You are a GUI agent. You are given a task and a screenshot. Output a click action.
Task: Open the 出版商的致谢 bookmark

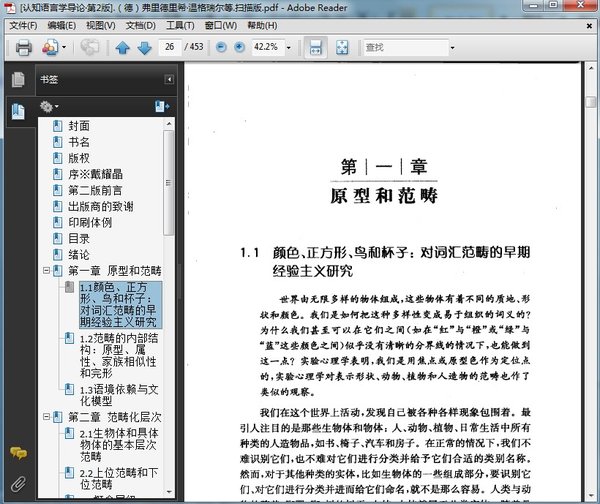[101, 207]
